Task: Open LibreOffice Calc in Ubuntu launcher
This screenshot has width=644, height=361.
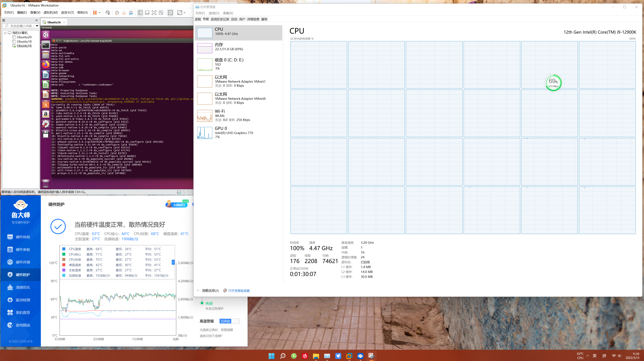Action: 46,85
